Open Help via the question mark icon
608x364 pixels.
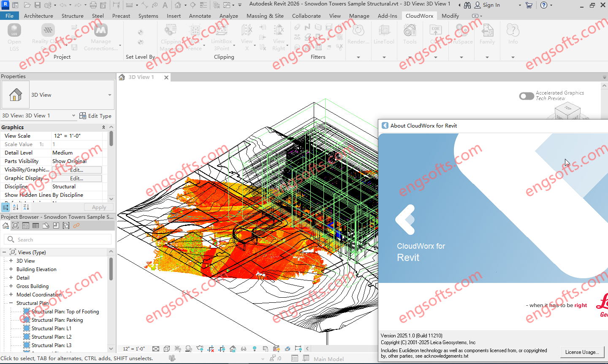[544, 5]
